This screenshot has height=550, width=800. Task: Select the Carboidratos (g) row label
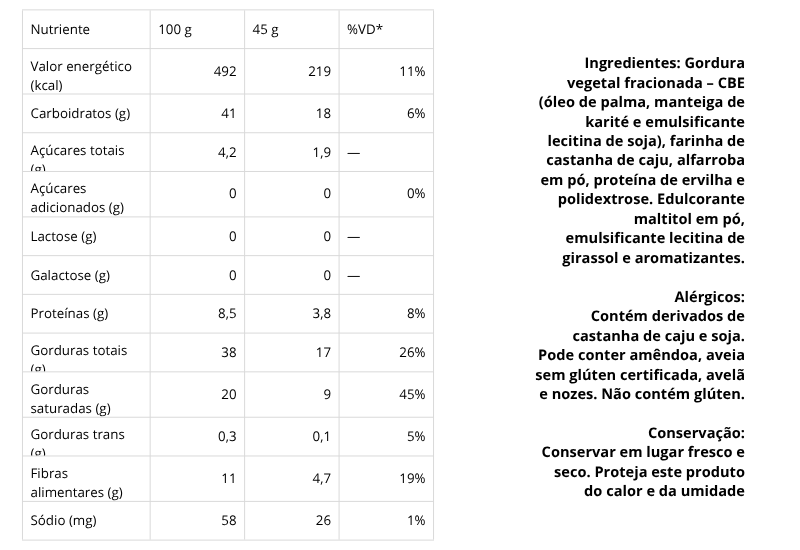tap(80, 114)
